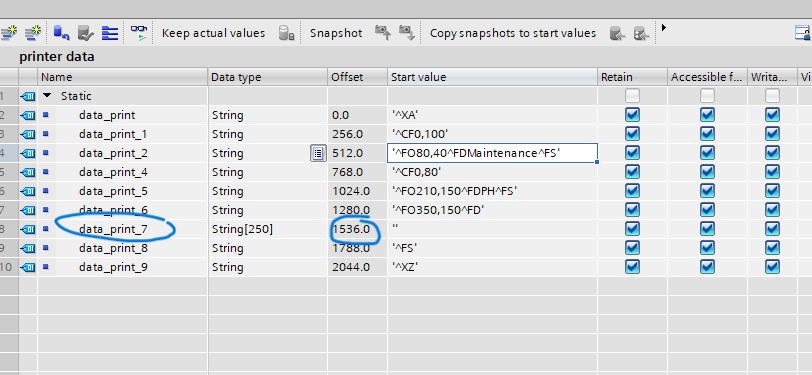Viewport: 812px width, 375px height.
Task: Open data type selector for data_print_2
Action: [x=318, y=153]
